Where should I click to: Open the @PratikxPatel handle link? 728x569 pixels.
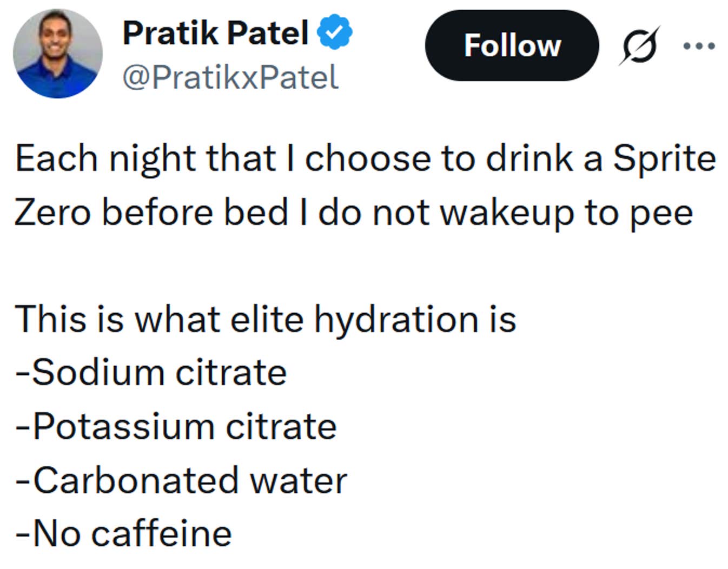(x=231, y=76)
